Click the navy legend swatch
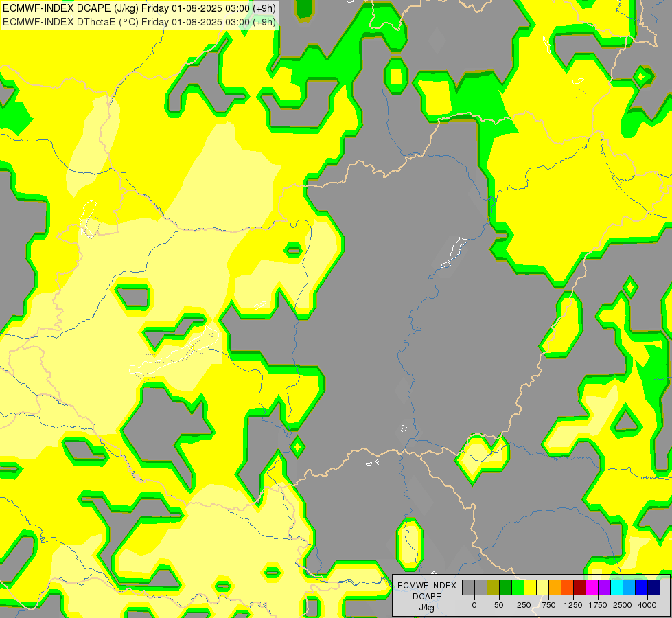672x618 pixels. coord(654,588)
